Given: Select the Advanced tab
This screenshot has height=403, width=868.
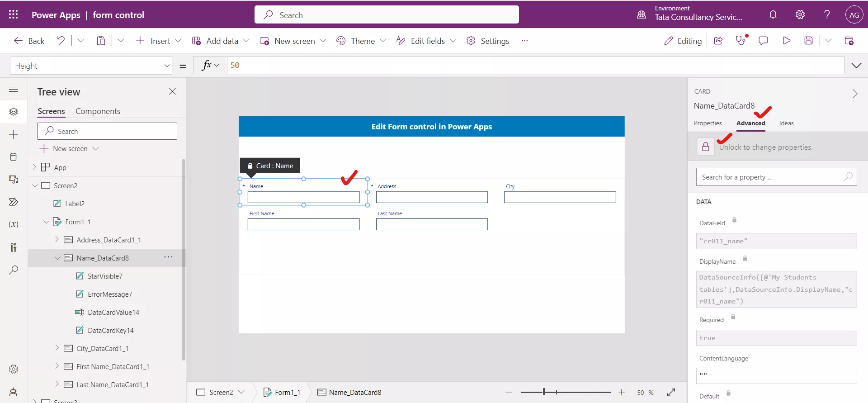Looking at the screenshot, I should pyautogui.click(x=750, y=123).
